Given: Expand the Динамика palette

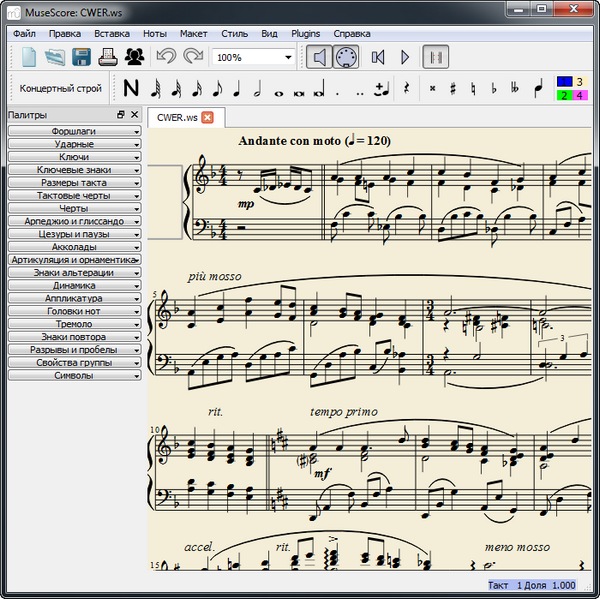Looking at the screenshot, I should coord(74,285).
